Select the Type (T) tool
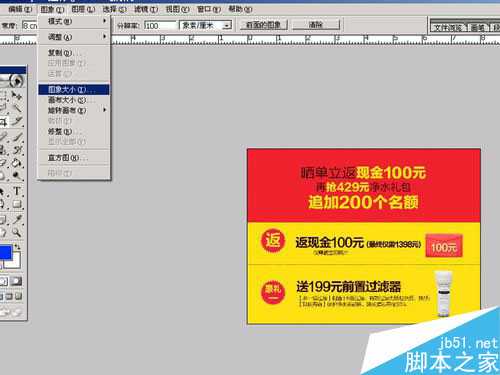The image size is (500, 375). (17, 191)
